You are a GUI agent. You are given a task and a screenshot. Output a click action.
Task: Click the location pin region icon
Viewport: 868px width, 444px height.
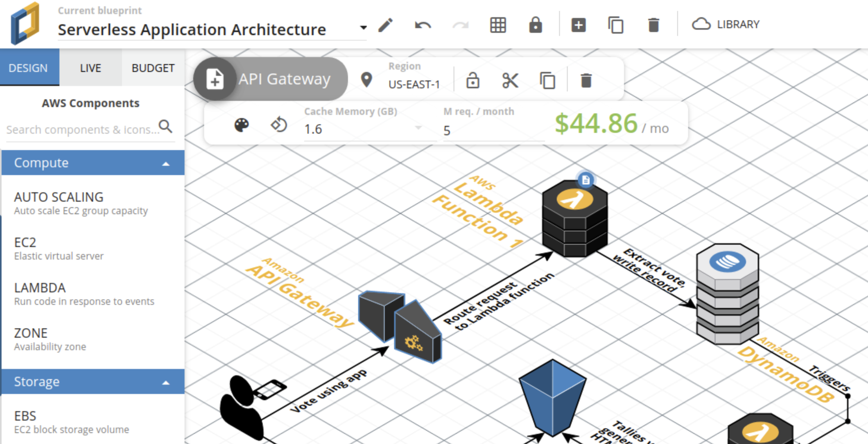(x=366, y=80)
